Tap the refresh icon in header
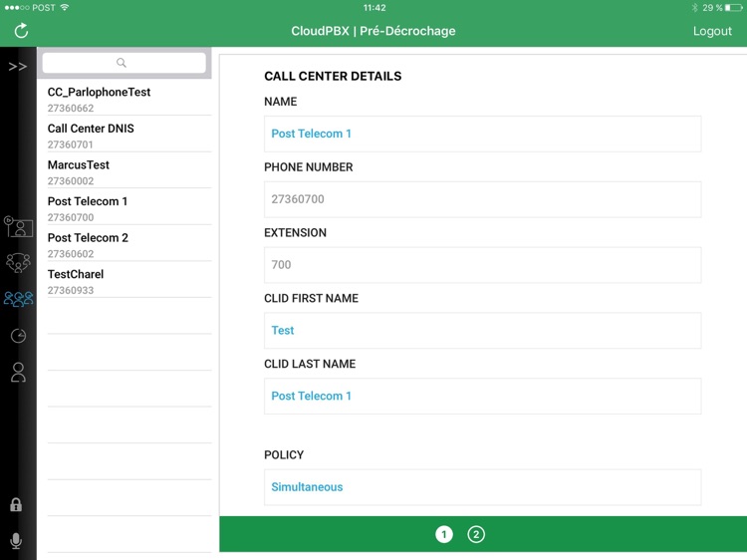Screen dimensions: 747x560 [21, 31]
